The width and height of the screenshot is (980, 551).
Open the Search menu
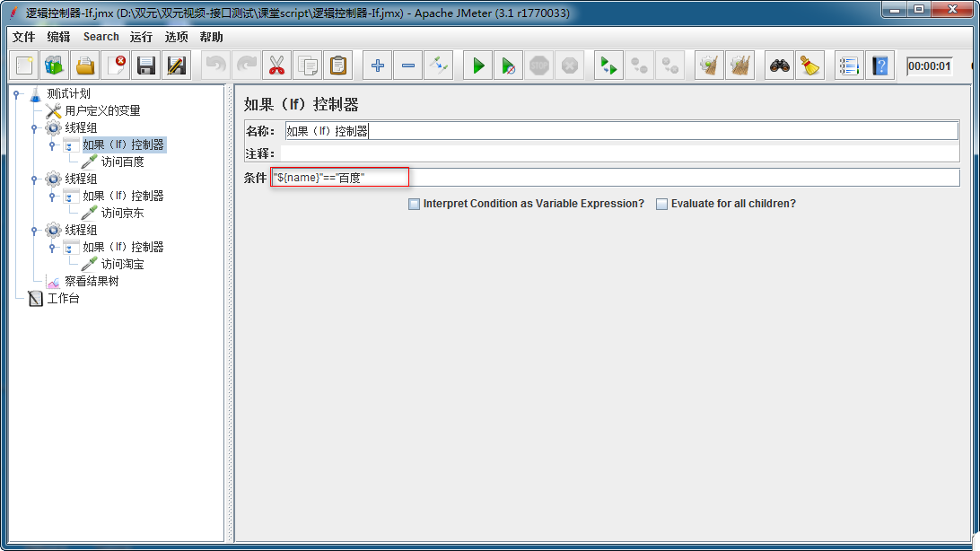pyautogui.click(x=101, y=37)
